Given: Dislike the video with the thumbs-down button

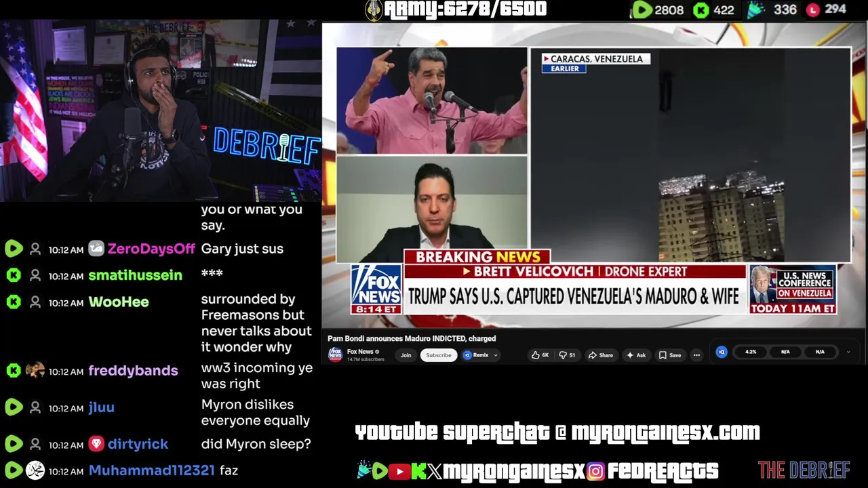Looking at the screenshot, I should click(x=568, y=355).
